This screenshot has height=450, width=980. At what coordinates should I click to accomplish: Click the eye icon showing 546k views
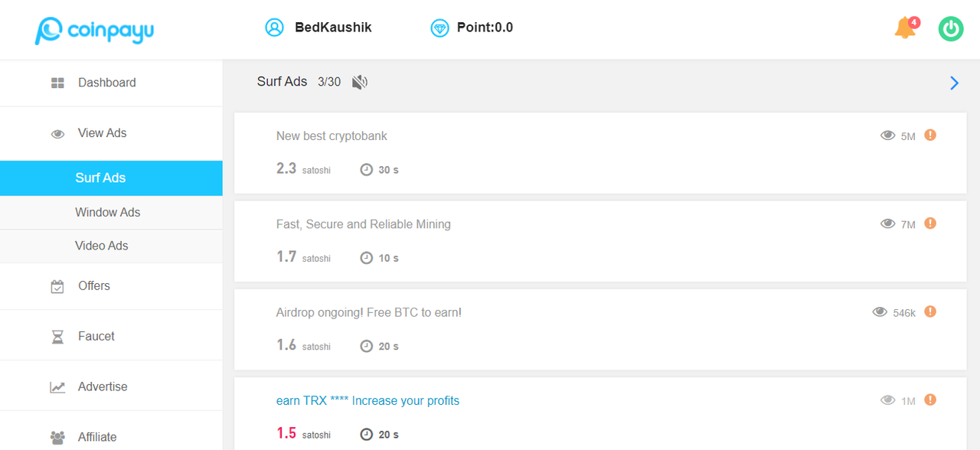(x=880, y=311)
